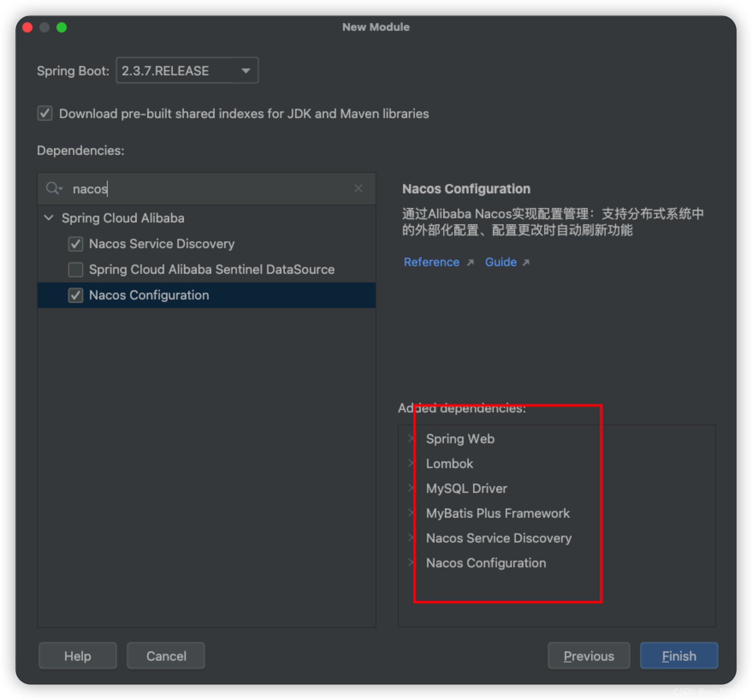Viewport: 752px width, 700px height.
Task: Toggle Download pre-built shared indexes checkbox
Action: [x=45, y=113]
